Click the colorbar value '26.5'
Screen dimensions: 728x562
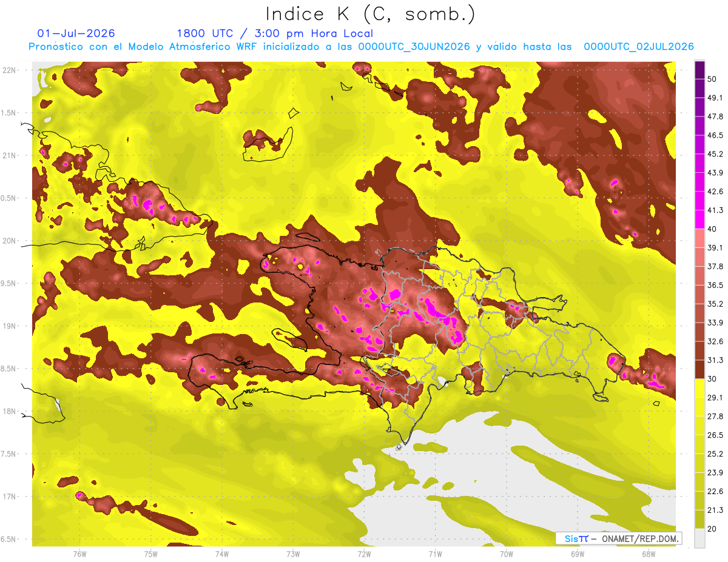click(x=715, y=435)
